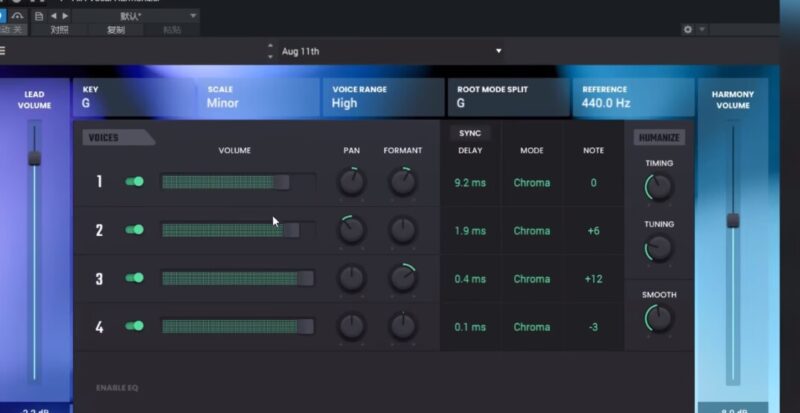Click voice 1 Pan knob
Screen dimensions: 800x413
point(352,182)
